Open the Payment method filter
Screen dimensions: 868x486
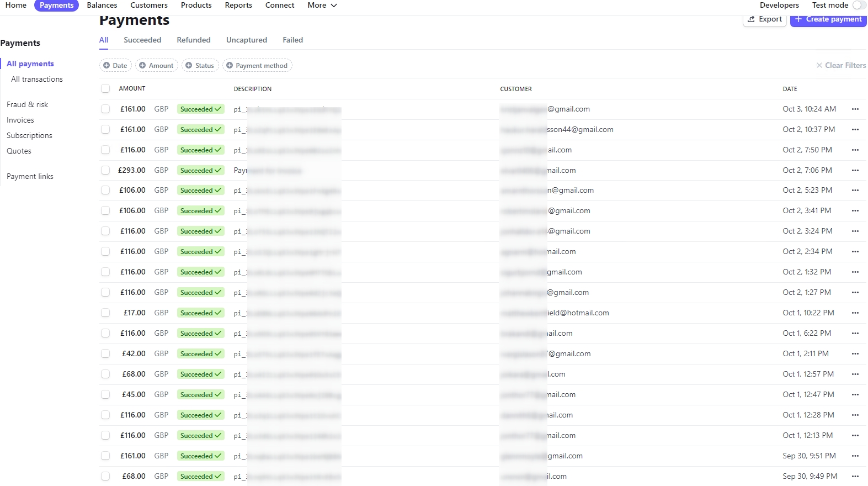point(257,66)
